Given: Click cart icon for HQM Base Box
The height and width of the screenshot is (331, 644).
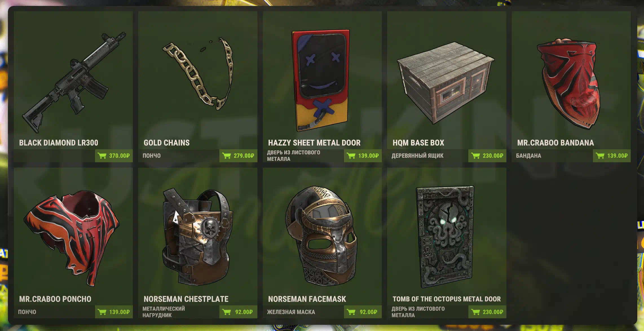Looking at the screenshot, I should [475, 155].
